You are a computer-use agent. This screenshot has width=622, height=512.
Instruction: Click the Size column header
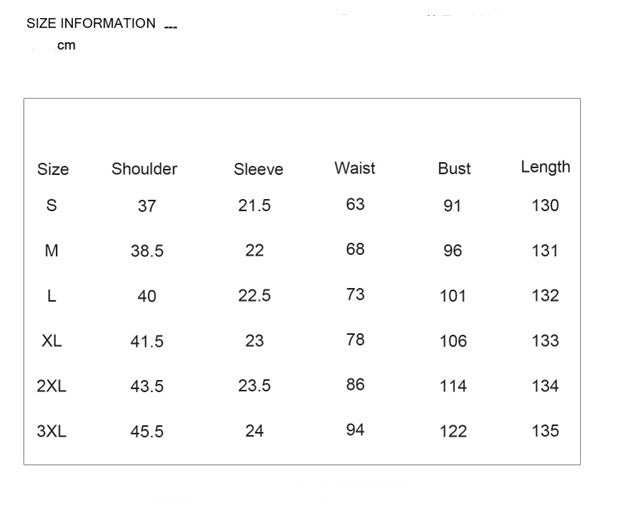[x=53, y=169]
